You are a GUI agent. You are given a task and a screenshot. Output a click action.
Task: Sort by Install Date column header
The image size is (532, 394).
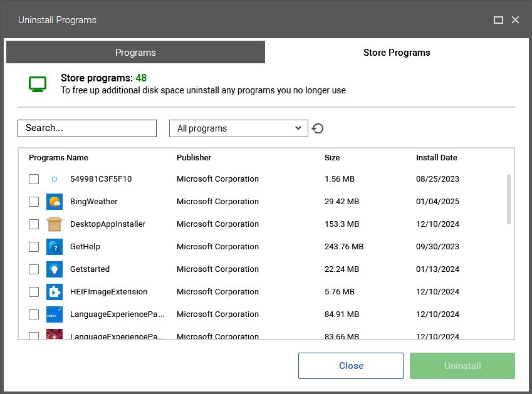[x=436, y=158]
